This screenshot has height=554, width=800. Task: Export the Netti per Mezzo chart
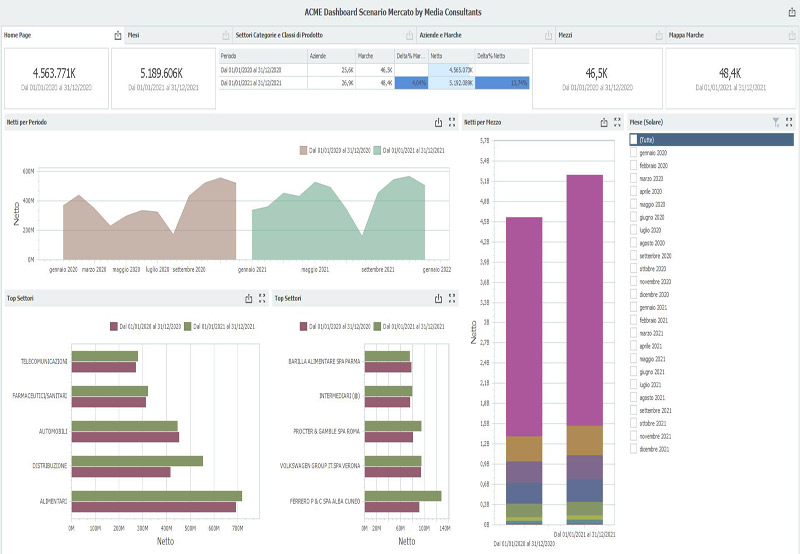(x=603, y=123)
